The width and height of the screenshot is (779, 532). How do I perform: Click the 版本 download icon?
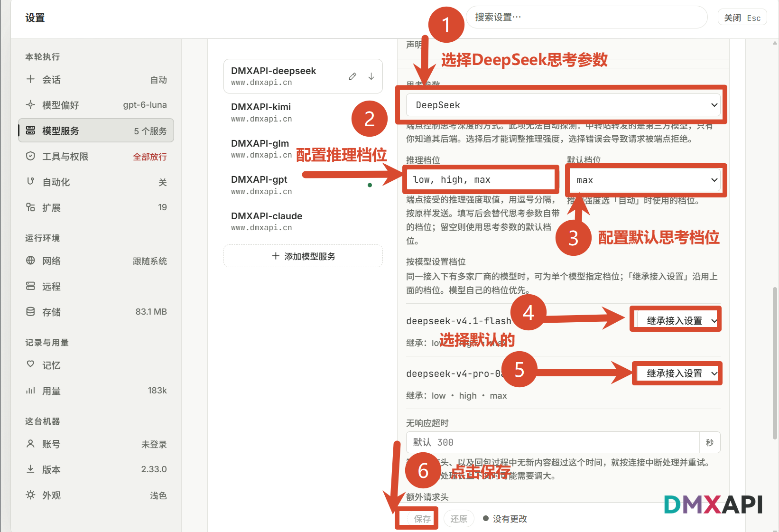tap(30, 469)
